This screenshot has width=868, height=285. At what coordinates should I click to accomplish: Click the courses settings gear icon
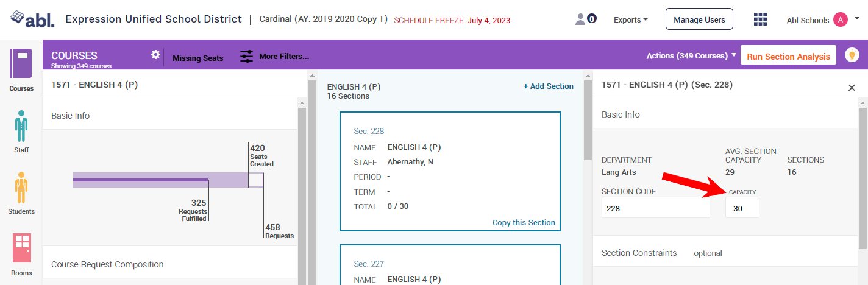(155, 55)
